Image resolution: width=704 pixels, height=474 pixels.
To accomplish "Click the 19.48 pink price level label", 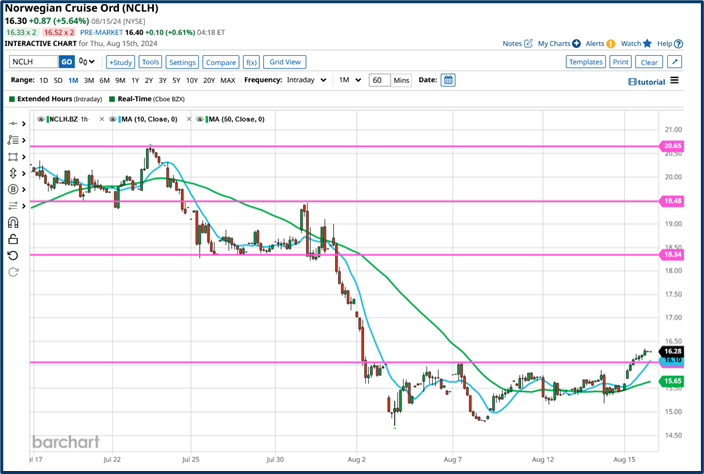I will (x=671, y=201).
